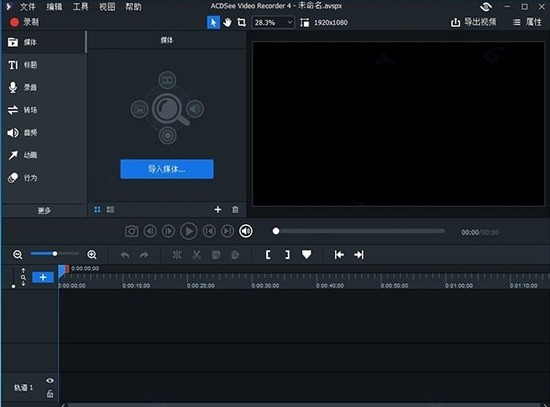Mute audio with the speaker toggle button

click(246, 231)
